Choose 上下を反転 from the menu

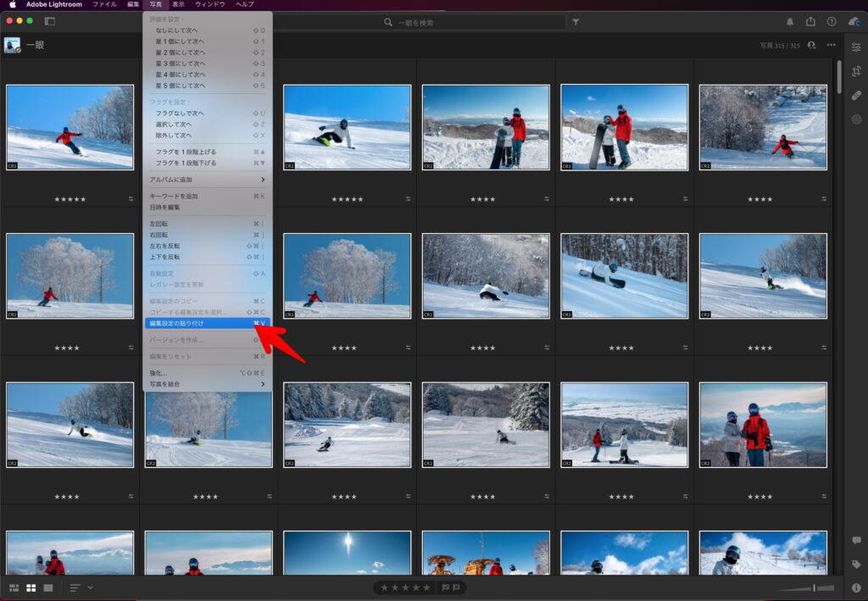(207, 258)
